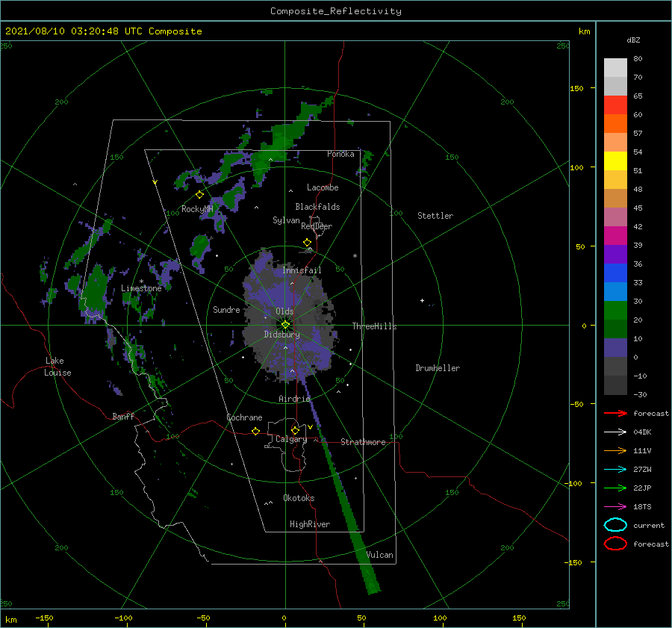Click the yellow diamond marker above Calgary
Screen dimensions: 672x628
[x=295, y=430]
